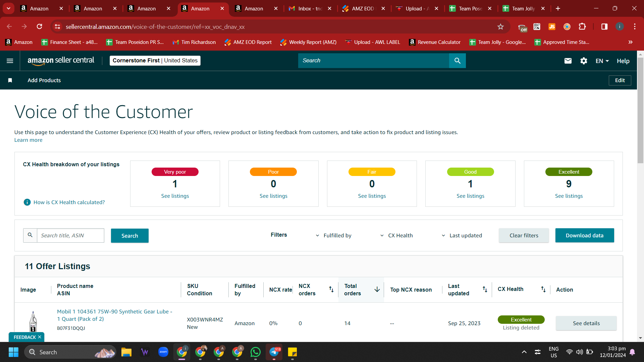The width and height of the screenshot is (644, 362).
Task: Click How is CX Health calculated link
Action: pos(69,202)
